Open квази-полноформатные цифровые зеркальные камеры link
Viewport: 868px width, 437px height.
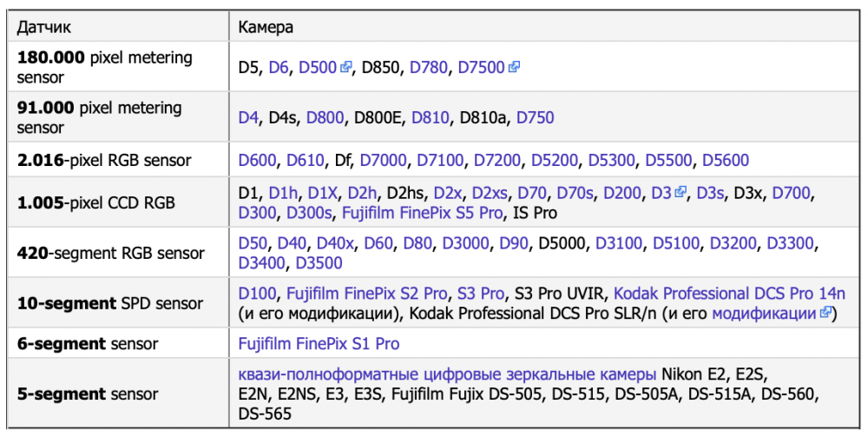447,374
